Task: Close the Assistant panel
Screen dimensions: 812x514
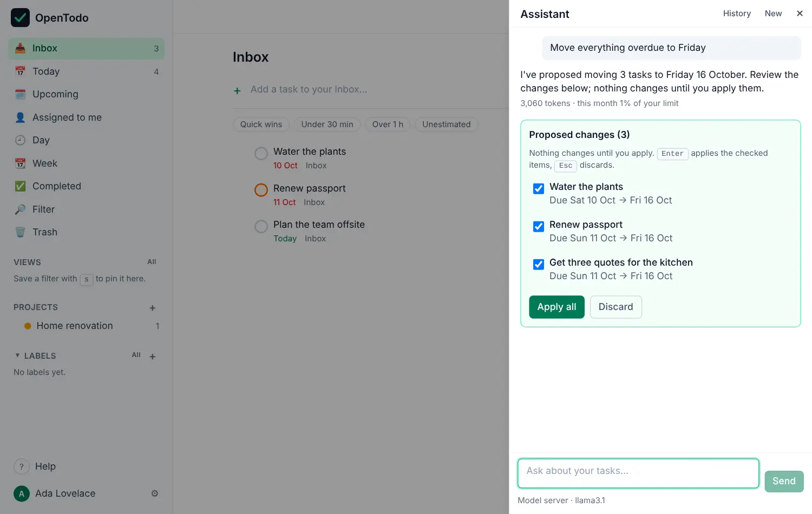Action: tap(800, 14)
